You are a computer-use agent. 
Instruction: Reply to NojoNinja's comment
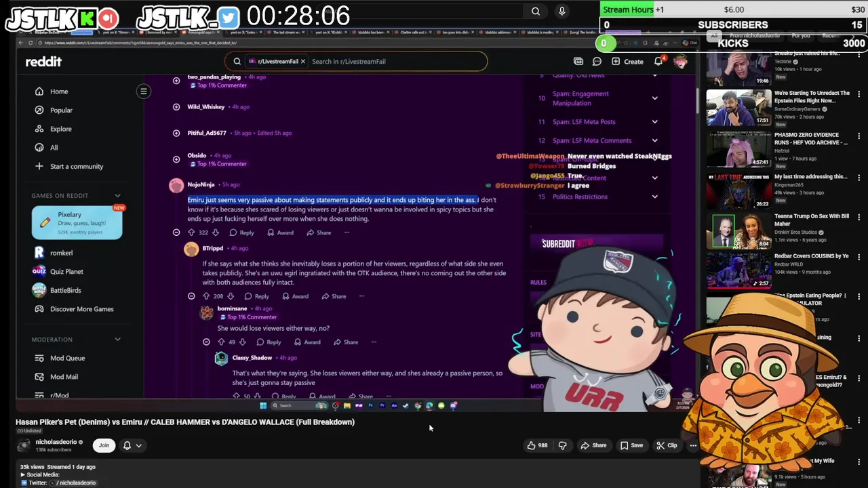242,232
